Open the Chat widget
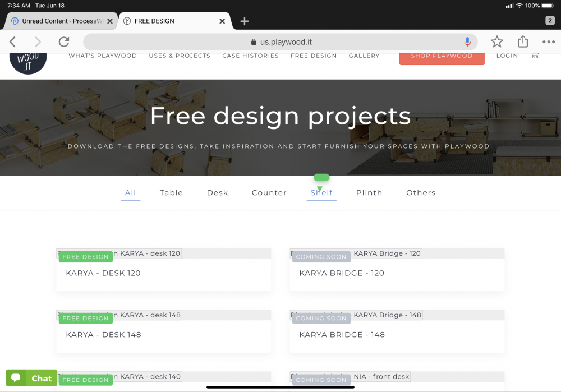The height and width of the screenshot is (392, 561). [x=31, y=378]
